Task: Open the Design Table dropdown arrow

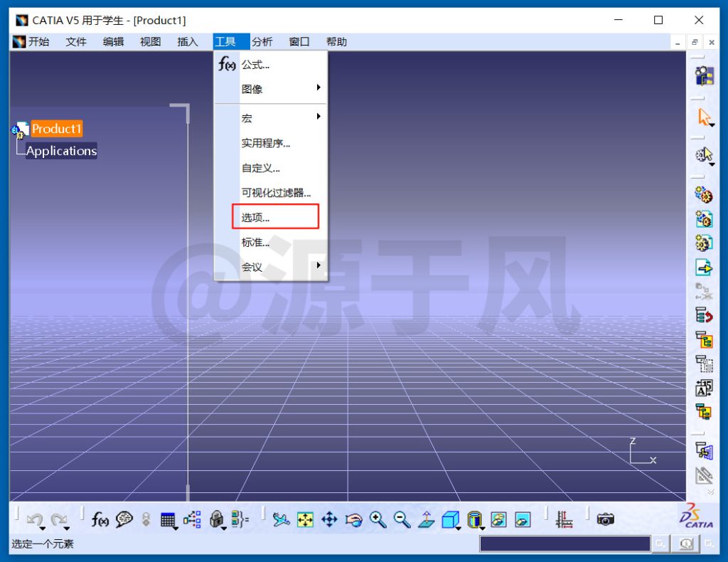Action: (176, 529)
